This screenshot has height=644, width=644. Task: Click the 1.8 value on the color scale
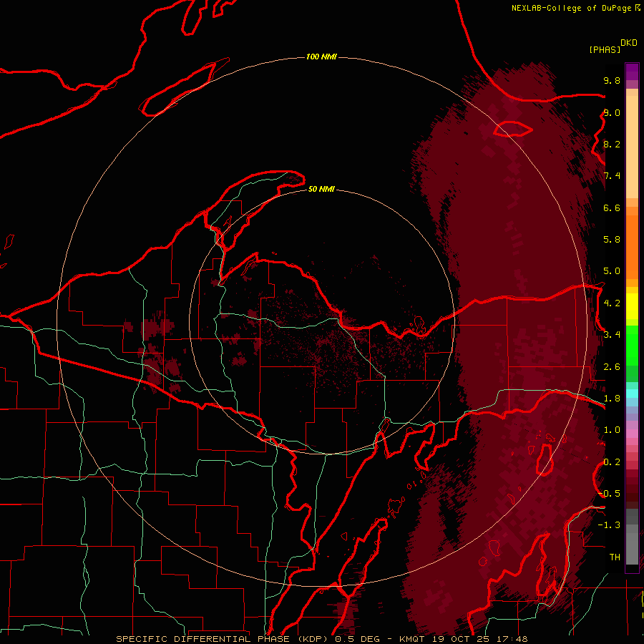[x=612, y=399]
